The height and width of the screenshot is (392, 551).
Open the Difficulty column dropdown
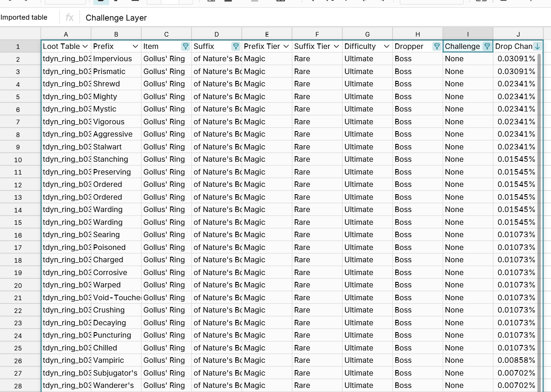click(x=386, y=46)
